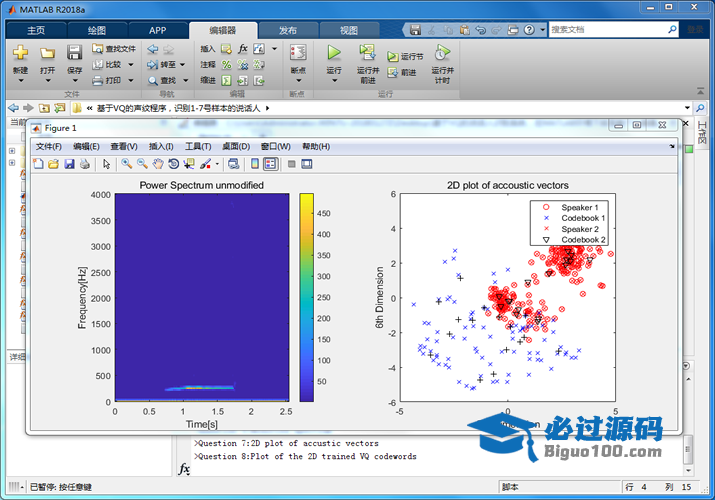Click 运行节 (Run Section) button

[x=405, y=57]
